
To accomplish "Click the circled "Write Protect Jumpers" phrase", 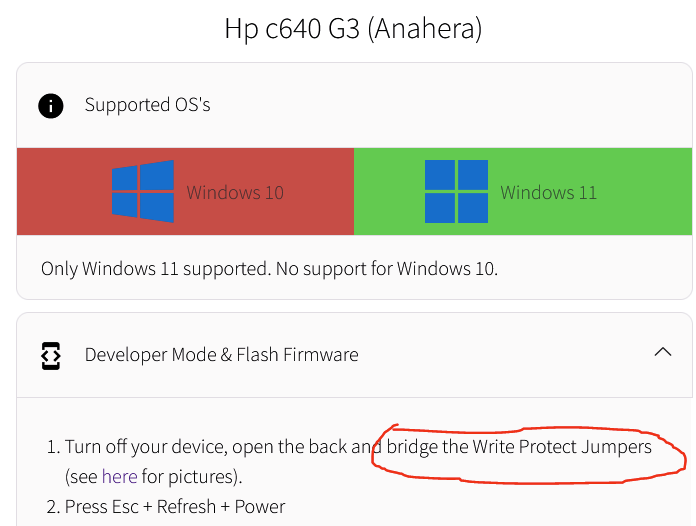I will point(562,447).
